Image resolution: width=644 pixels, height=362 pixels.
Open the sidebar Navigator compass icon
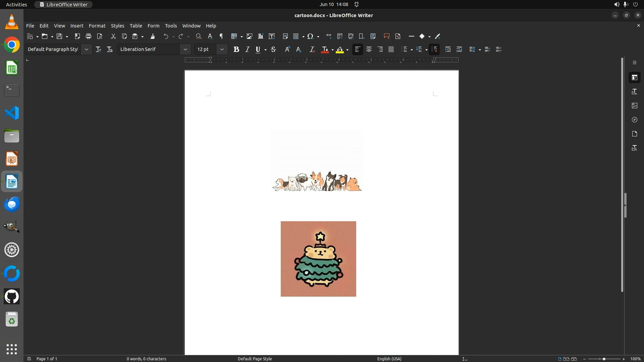634,120
